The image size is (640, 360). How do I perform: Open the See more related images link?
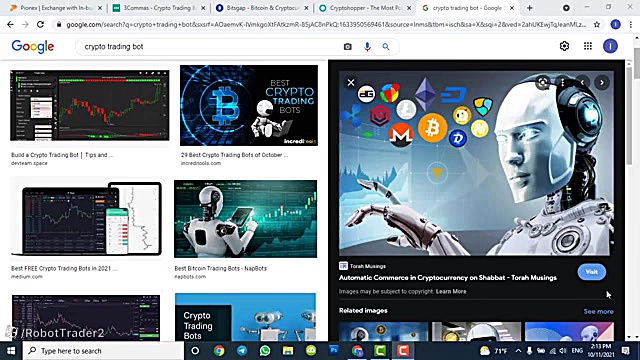(x=598, y=311)
